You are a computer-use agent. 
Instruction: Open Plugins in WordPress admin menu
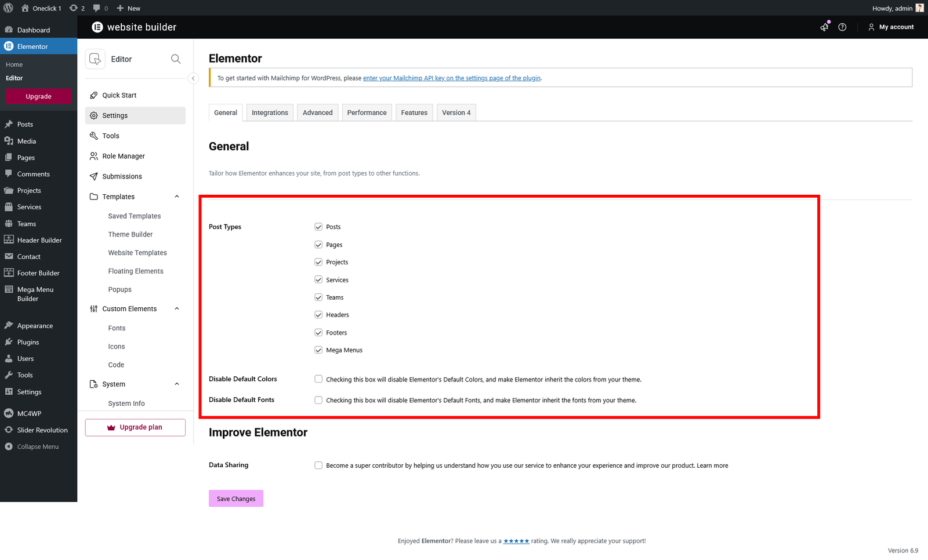(x=28, y=342)
